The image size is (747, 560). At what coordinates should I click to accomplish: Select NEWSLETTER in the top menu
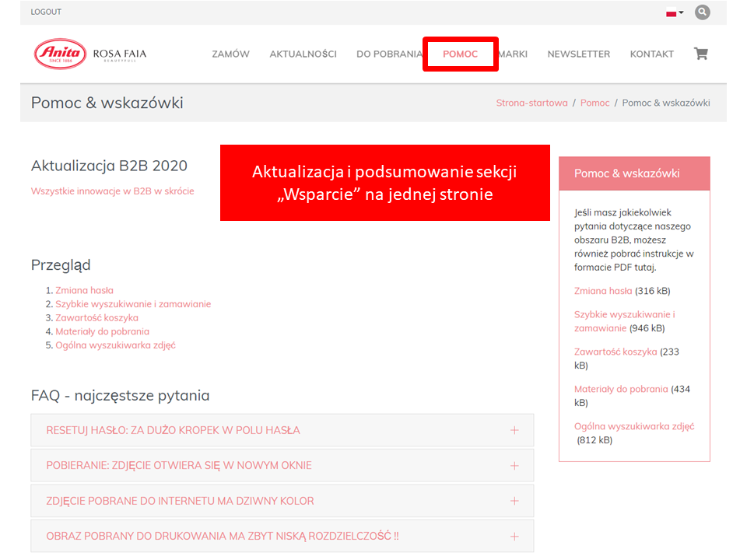pos(578,54)
